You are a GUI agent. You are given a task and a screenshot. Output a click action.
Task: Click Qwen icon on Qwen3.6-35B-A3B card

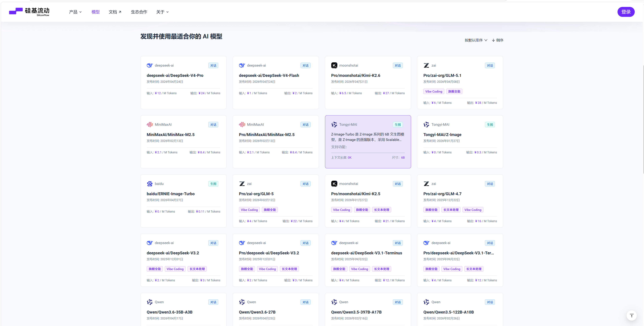pyautogui.click(x=149, y=302)
